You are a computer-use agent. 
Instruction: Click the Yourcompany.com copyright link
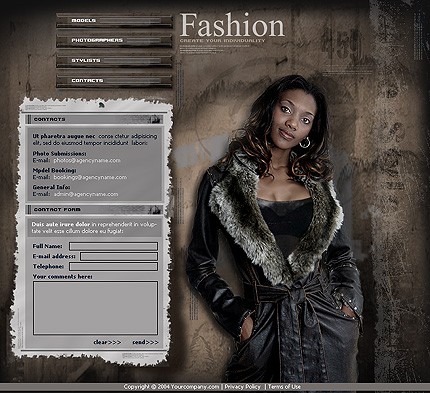coord(195,387)
